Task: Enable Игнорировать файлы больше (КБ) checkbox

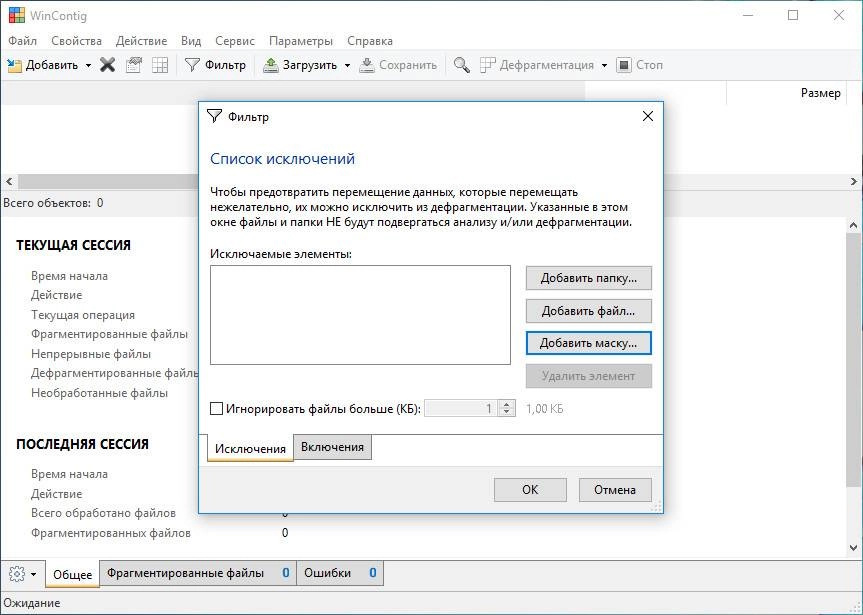Action: pyautogui.click(x=216, y=409)
